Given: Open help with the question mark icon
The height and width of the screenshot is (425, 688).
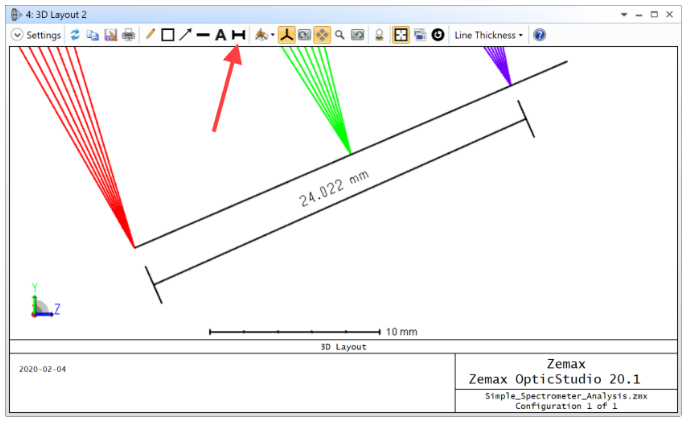Looking at the screenshot, I should [x=540, y=35].
